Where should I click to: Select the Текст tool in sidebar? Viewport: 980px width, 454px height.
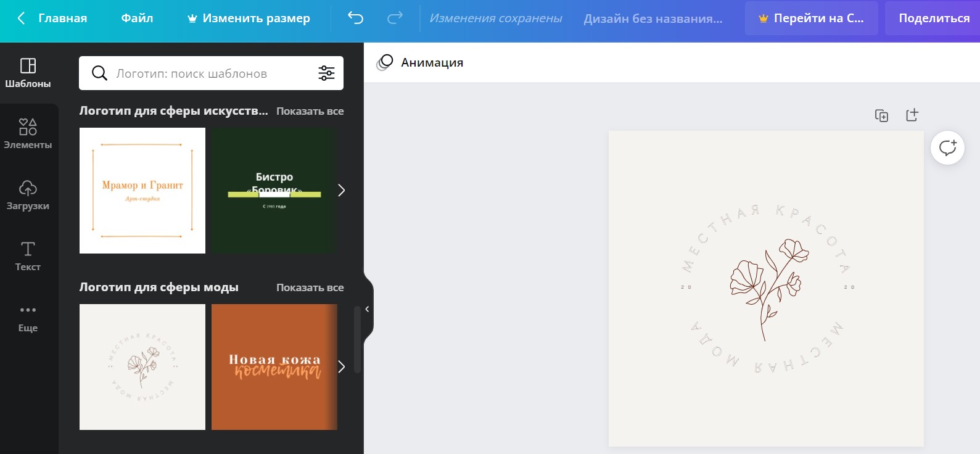(x=28, y=256)
